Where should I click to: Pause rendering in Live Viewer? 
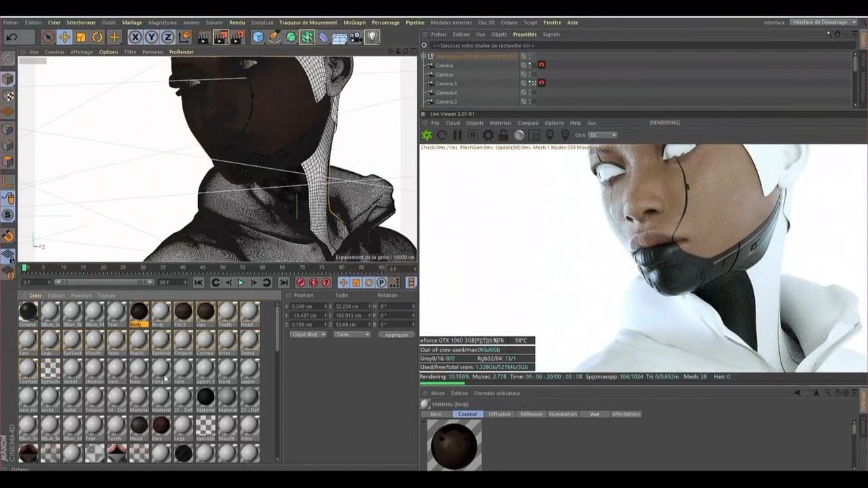point(457,136)
